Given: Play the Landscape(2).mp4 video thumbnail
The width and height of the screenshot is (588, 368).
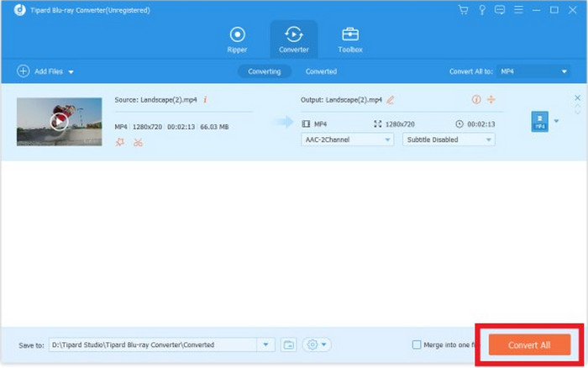Looking at the screenshot, I should 58,121.
